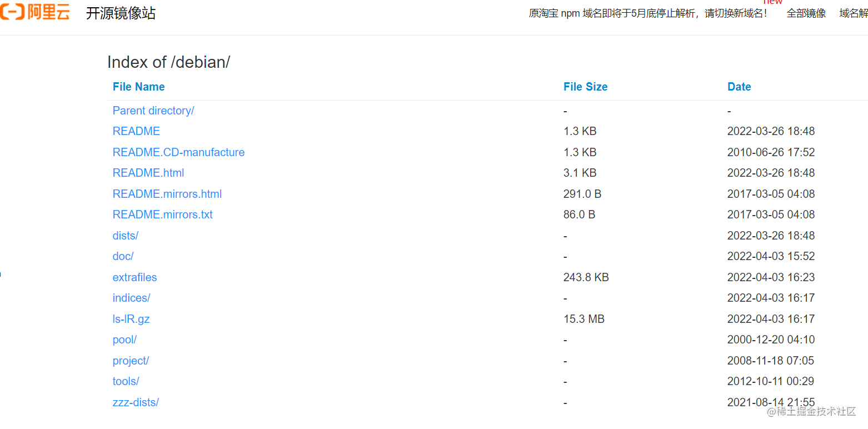Open the README.mirrors.html file
The width and height of the screenshot is (868, 429).
[x=167, y=193]
